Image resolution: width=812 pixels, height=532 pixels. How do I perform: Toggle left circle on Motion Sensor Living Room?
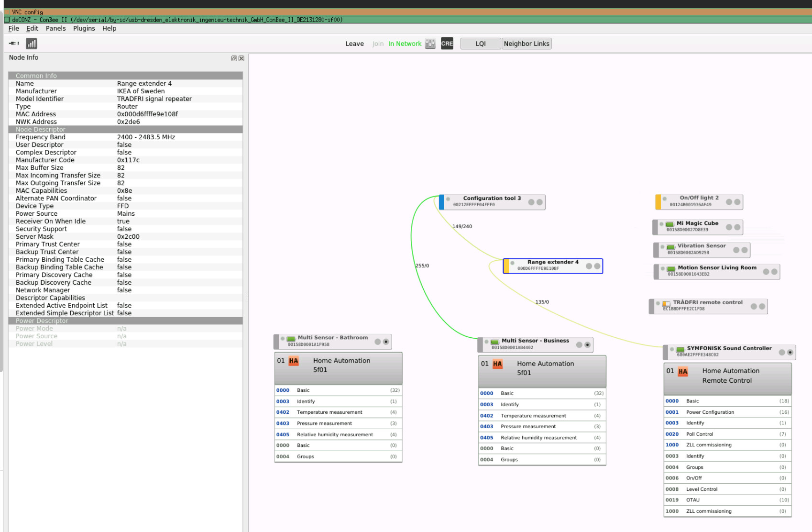(x=766, y=272)
